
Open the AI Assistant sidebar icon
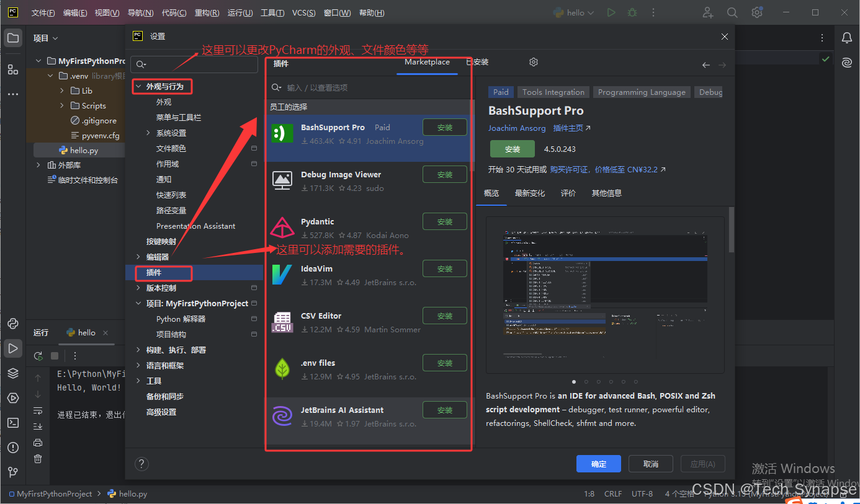click(847, 63)
